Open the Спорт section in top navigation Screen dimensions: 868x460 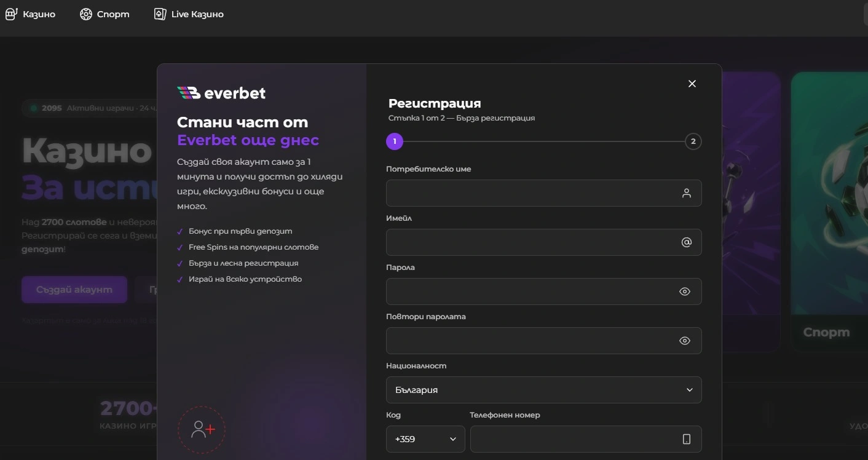105,14
